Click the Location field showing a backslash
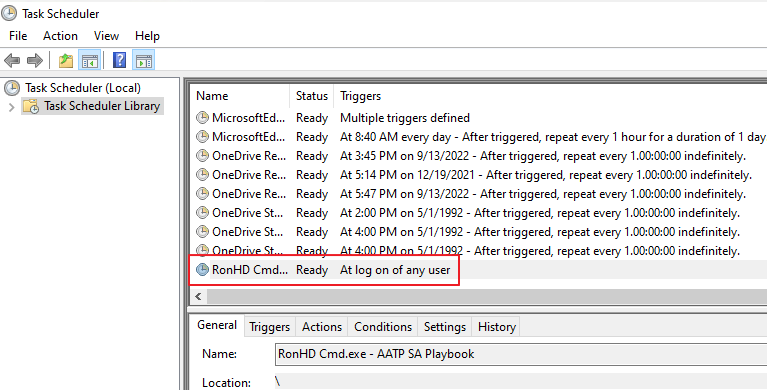Screen dimensions: 767x390 click(521, 383)
